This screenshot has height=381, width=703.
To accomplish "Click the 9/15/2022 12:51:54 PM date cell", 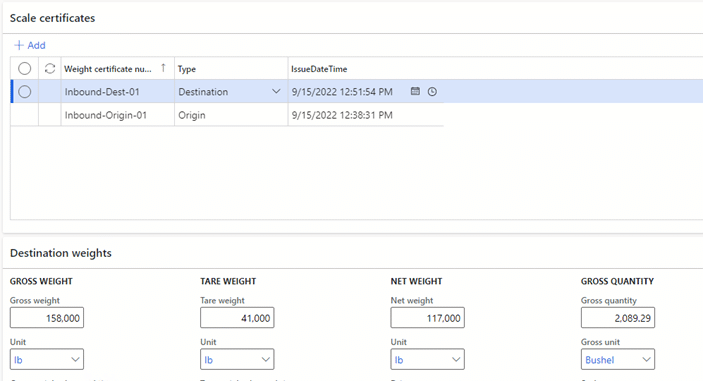I will (342, 92).
